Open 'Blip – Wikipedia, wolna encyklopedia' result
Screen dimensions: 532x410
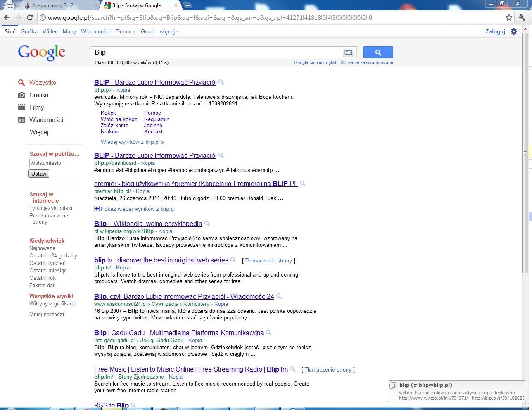point(148,224)
